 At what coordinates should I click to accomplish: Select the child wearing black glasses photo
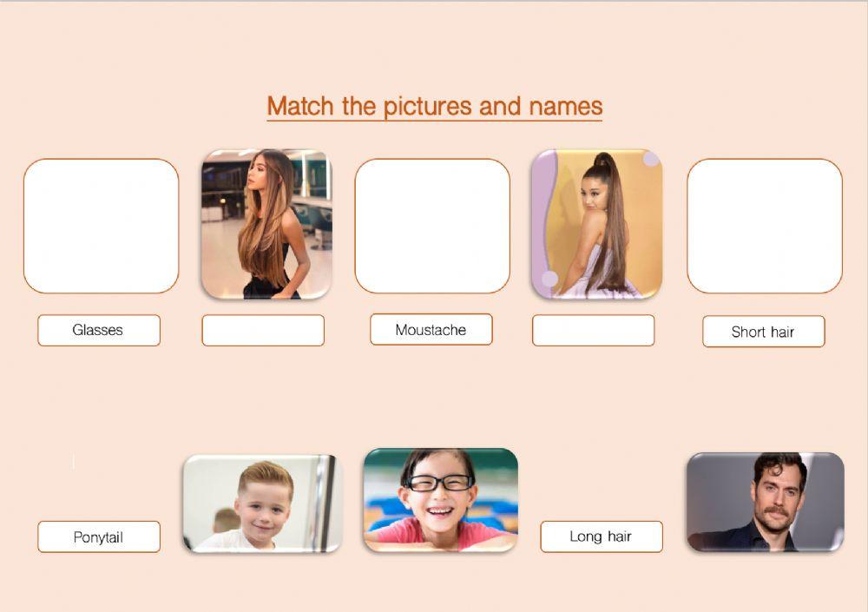click(x=441, y=500)
